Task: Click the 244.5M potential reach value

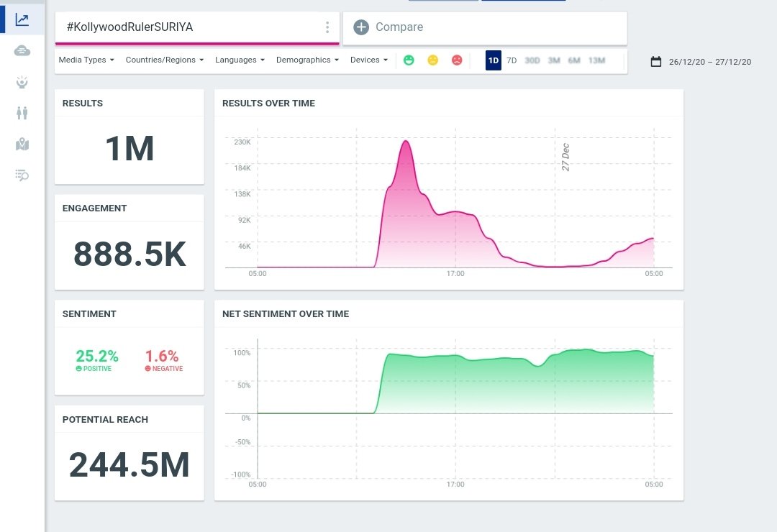Action: [129, 464]
